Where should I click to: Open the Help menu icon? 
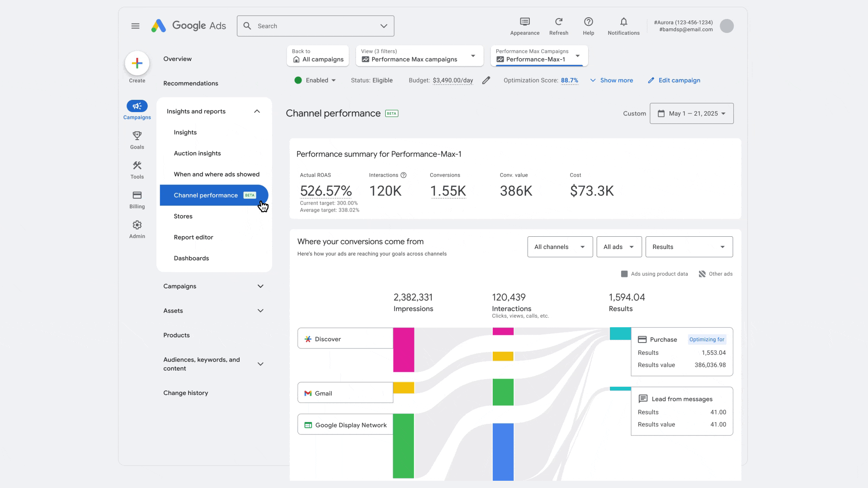(588, 22)
